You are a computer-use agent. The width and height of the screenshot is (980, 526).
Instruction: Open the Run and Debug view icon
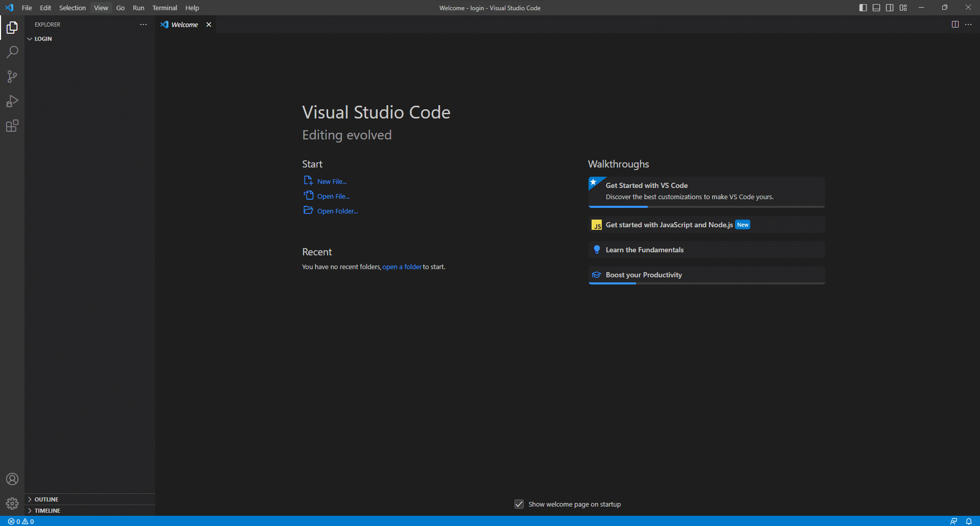[12, 101]
